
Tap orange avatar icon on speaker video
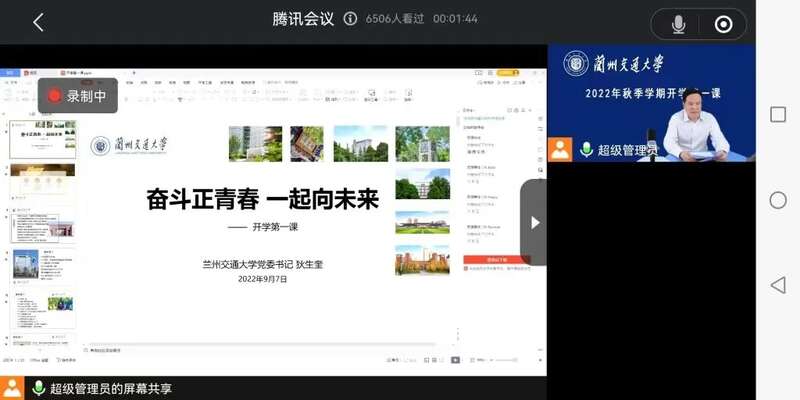coord(560,150)
